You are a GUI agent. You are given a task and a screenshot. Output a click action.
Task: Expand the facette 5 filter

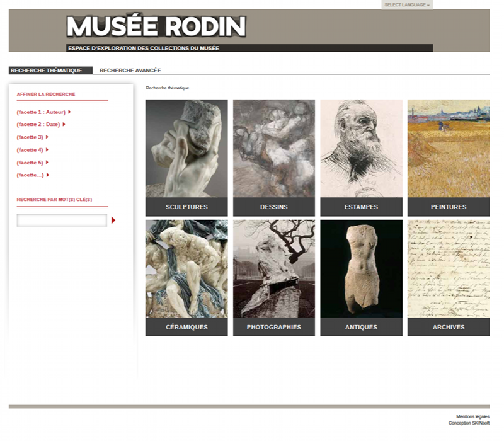point(33,163)
